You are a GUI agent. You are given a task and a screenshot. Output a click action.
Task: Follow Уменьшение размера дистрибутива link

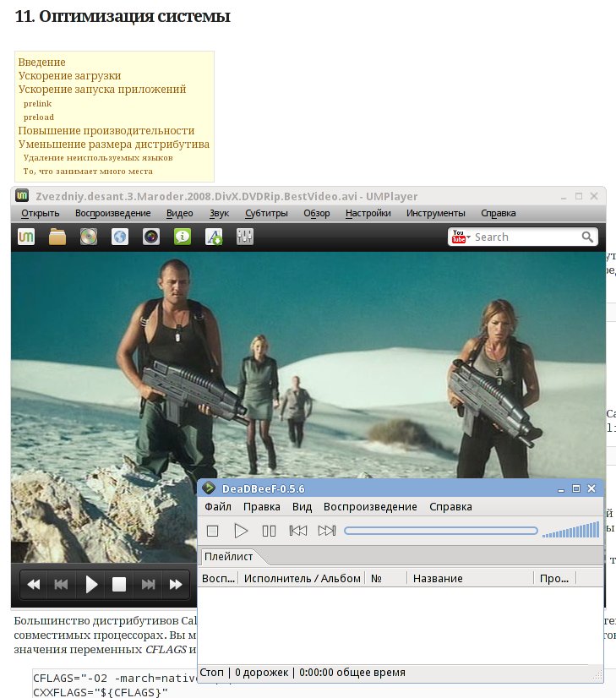114,145
